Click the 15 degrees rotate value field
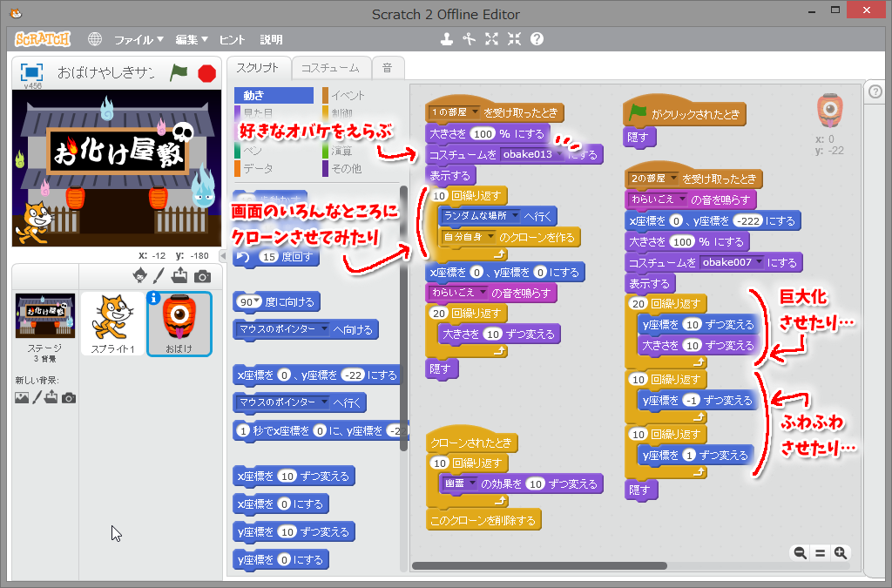The image size is (892, 588). 268,257
